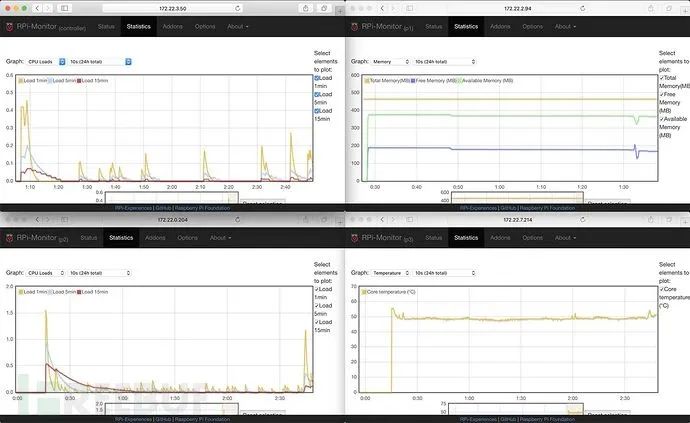The image size is (690, 423).
Task: Open the CPU Loads graph dropdown in controller window
Action: pos(46,62)
